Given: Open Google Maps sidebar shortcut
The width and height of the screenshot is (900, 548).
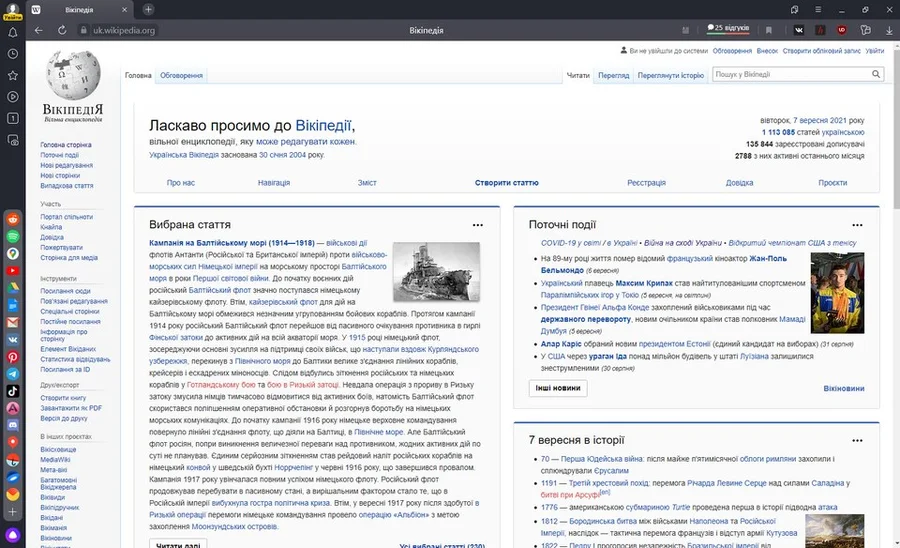Looking at the screenshot, I should [x=13, y=254].
